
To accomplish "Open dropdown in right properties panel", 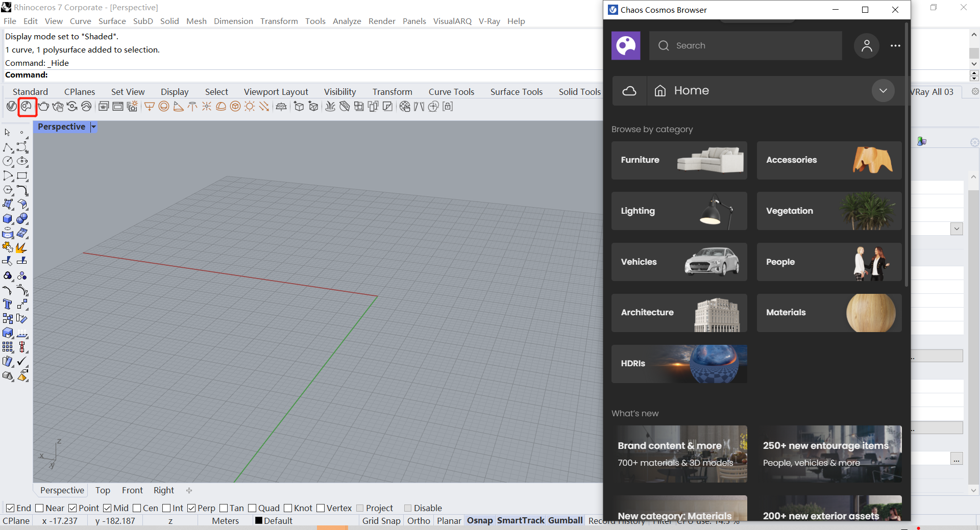I will click(x=957, y=229).
